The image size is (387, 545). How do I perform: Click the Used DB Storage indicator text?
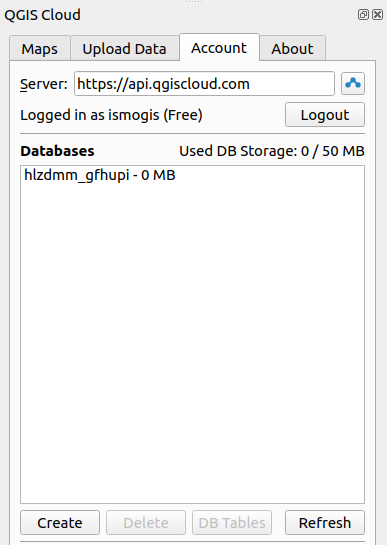pos(272,151)
